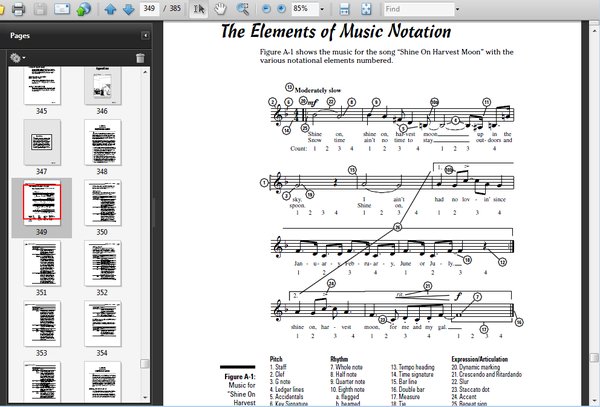
Task: Click legend entry '21. Crescendo and Ritardando'
Action: point(486,374)
